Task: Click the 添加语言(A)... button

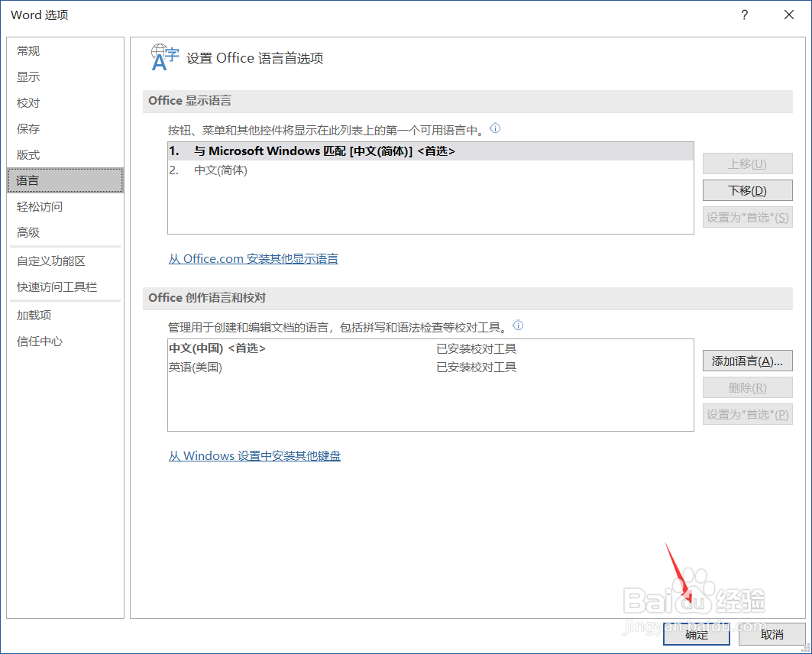Action: (747, 361)
